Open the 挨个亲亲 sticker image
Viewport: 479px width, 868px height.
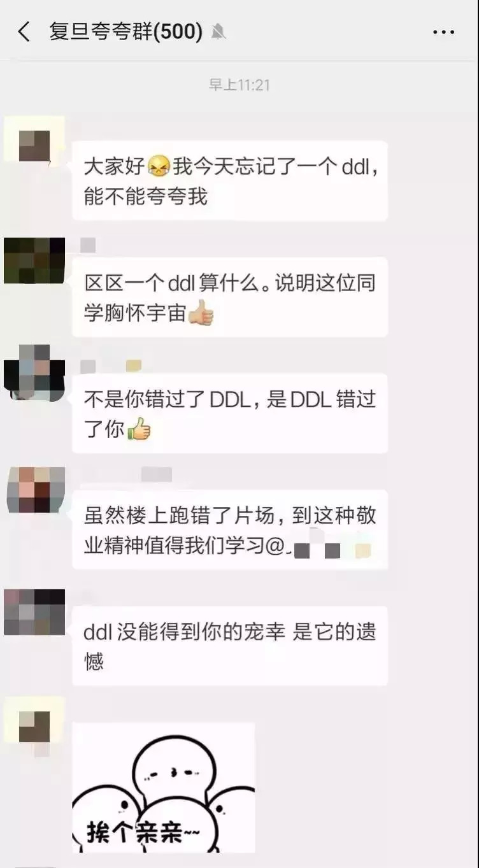(164, 788)
